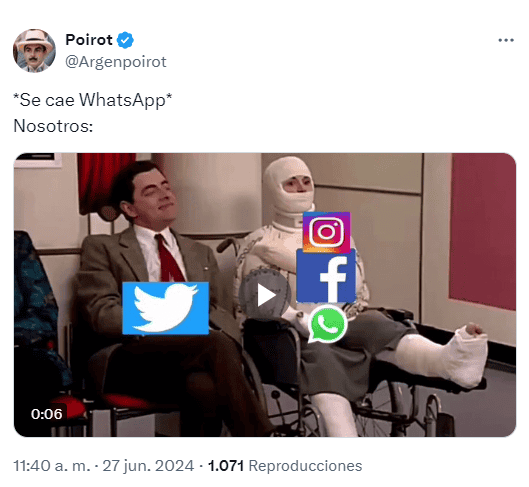Screen dimensions: 529x487
Task: Click the Nosotros: text line
Action: pos(53,126)
